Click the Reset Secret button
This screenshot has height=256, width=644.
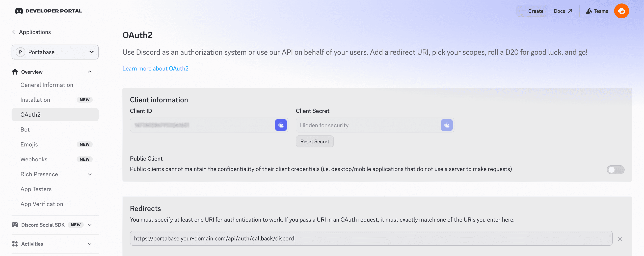[314, 141]
